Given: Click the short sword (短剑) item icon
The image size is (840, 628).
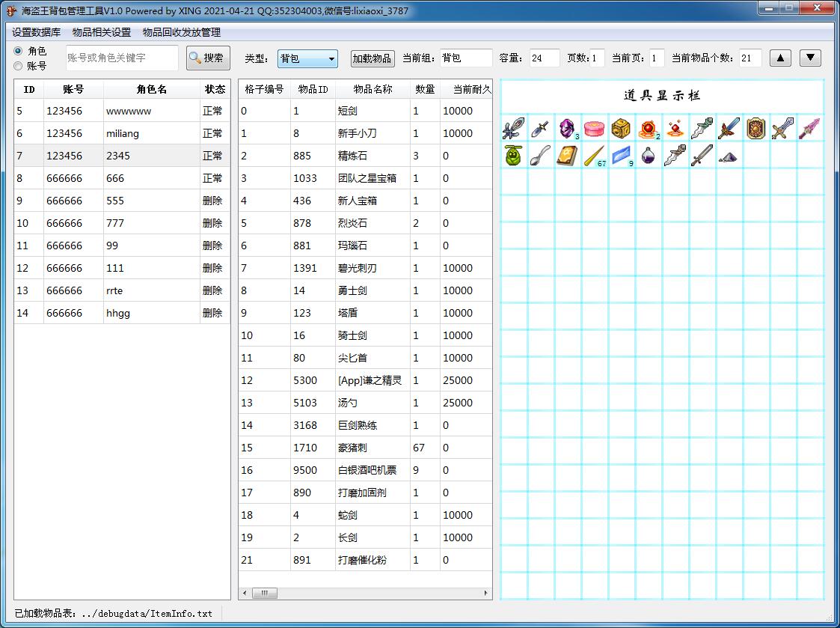Looking at the screenshot, I should tap(514, 129).
